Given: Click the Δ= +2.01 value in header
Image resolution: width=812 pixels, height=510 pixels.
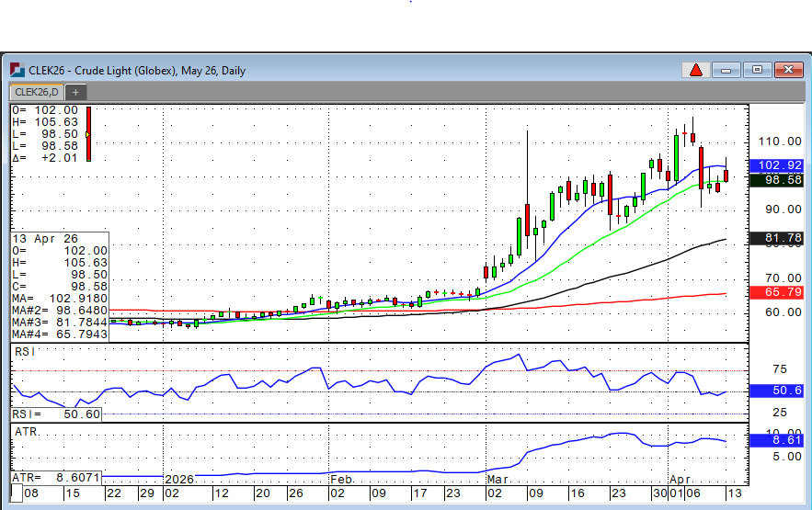Looking at the screenshot, I should pos(45,158).
